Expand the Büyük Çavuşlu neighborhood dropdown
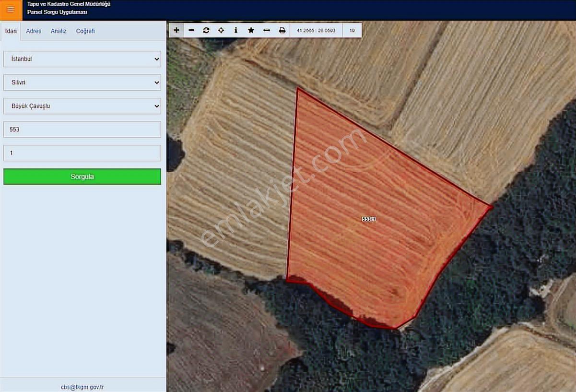576x392 pixels. point(82,106)
